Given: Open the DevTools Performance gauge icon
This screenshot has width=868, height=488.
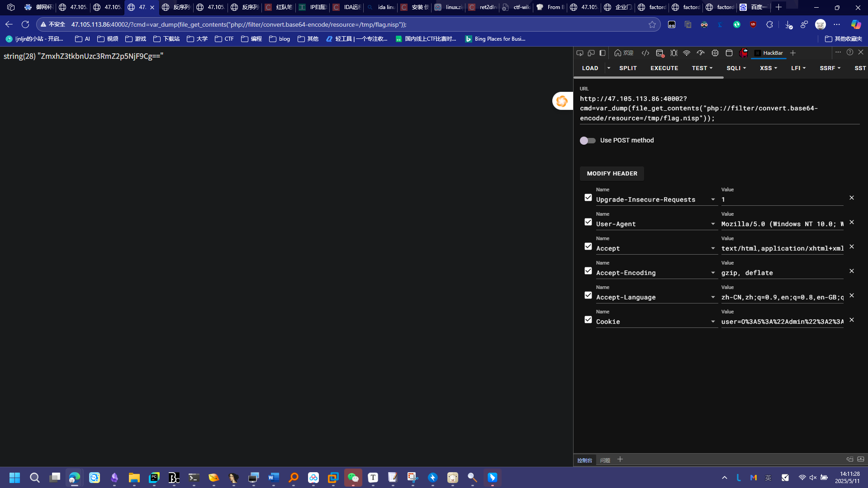Looking at the screenshot, I should click(701, 53).
